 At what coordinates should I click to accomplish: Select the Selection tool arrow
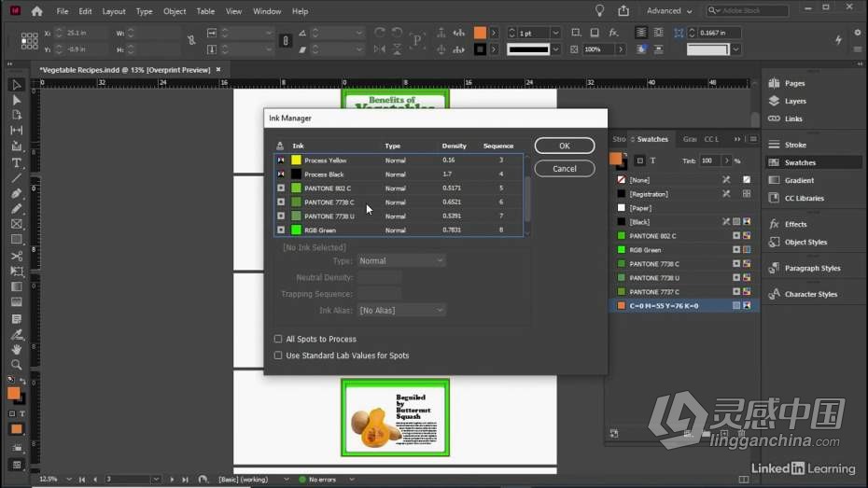tap(16, 85)
